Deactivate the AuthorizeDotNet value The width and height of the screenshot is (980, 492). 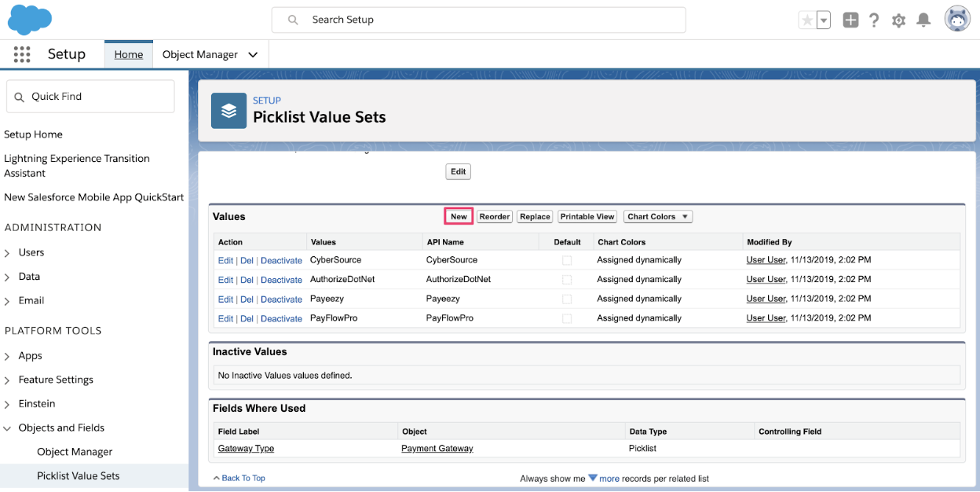pos(281,280)
